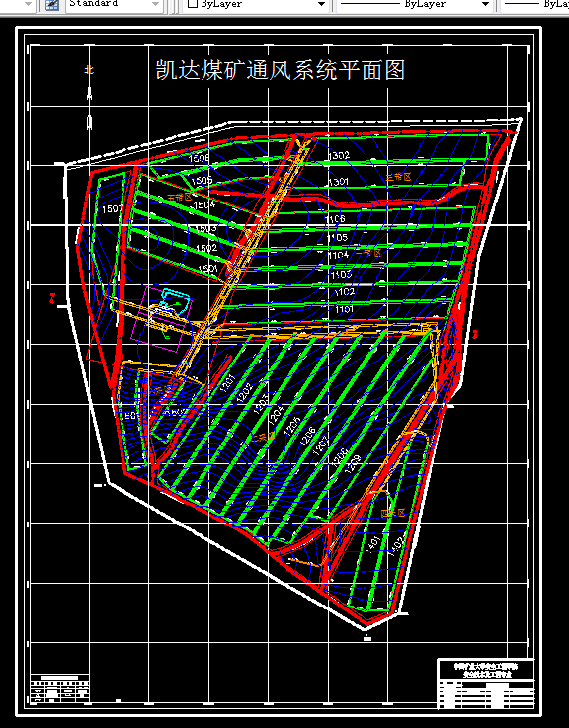
Task: Select the working face label 1505
Action: (x=202, y=180)
